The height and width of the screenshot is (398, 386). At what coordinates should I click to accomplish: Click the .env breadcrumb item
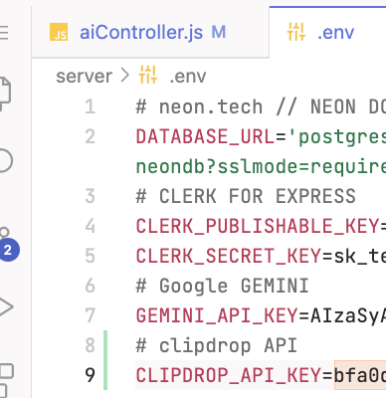(x=188, y=77)
